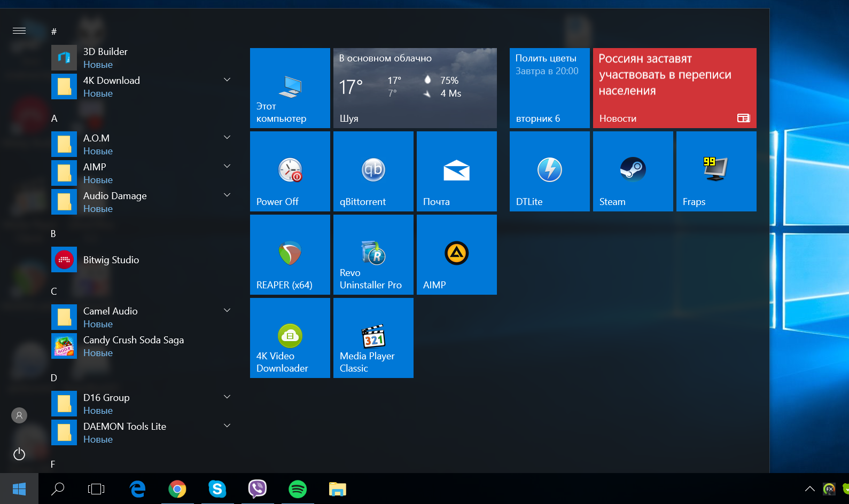Viewport: 849px width, 504px height.
Task: Open 4K Video Downloader tile
Action: pyautogui.click(x=290, y=338)
